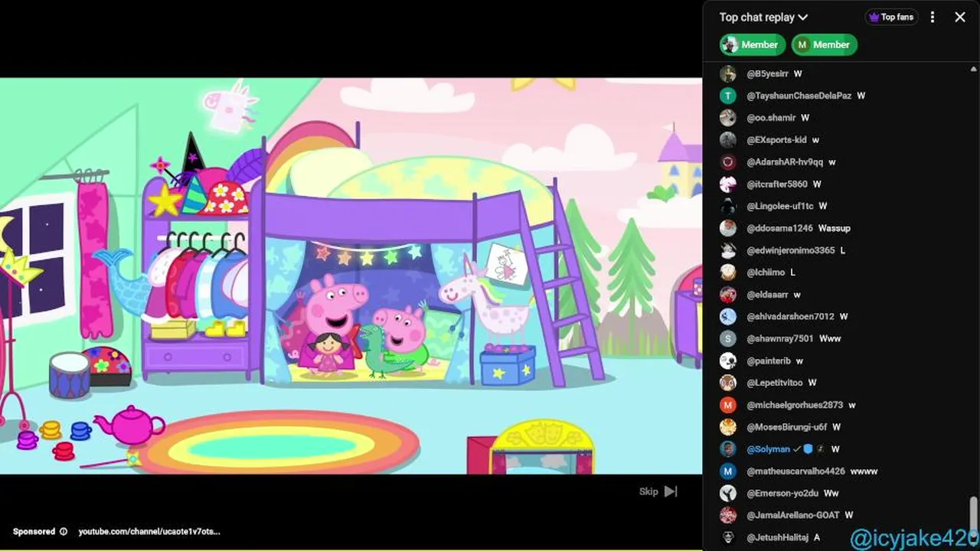Click username @TayshaunChaseDelaPaz in chat
The height and width of the screenshot is (551, 980).
point(799,96)
